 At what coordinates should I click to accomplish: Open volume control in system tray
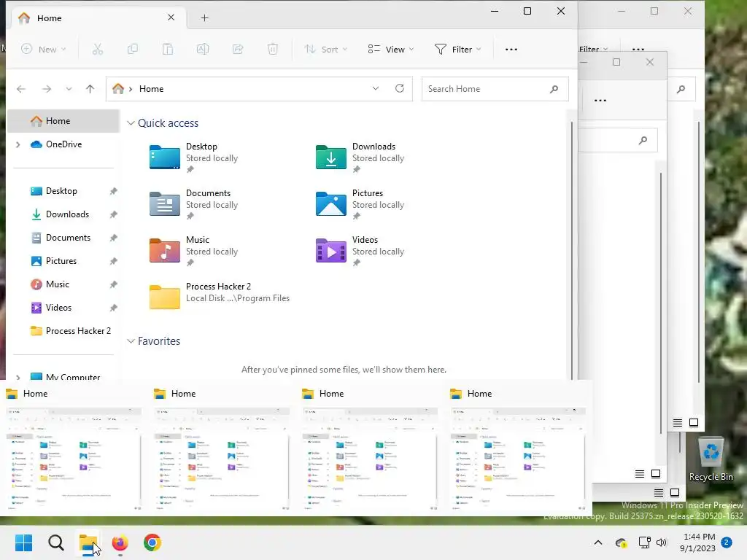pos(661,542)
